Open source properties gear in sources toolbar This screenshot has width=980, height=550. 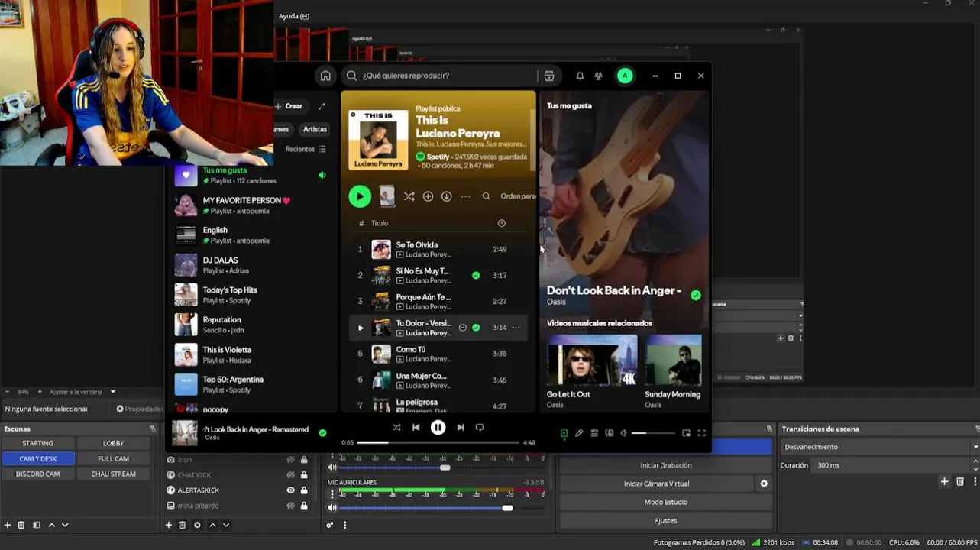[197, 525]
